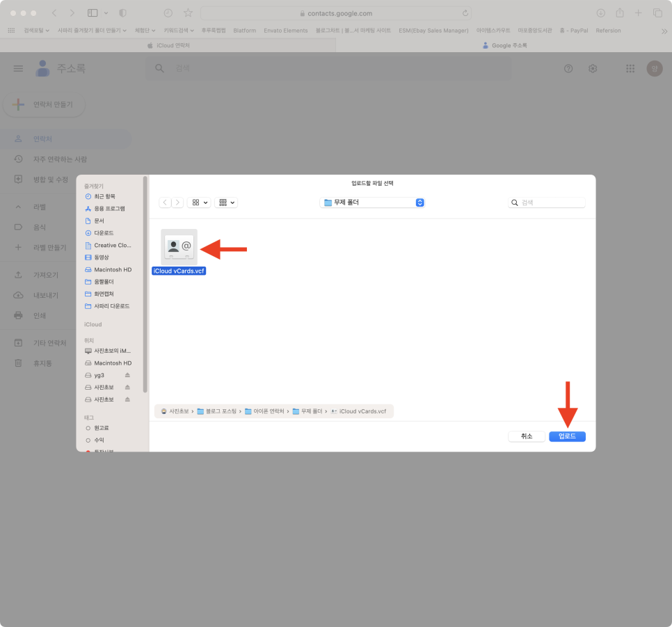Screen dimensions: 672x627
Task: Select the iCloud vCards.vcf file thumbnail
Action: pyautogui.click(x=179, y=246)
